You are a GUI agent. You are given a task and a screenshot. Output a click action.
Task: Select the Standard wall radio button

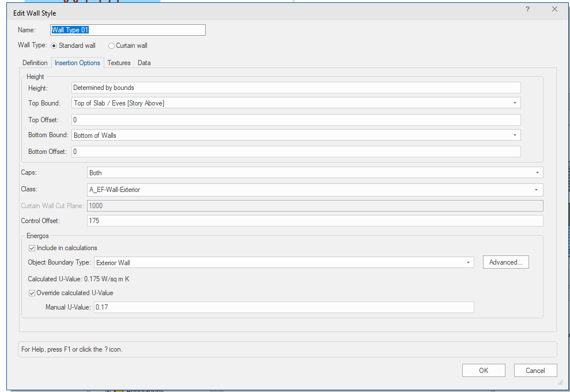[55, 46]
